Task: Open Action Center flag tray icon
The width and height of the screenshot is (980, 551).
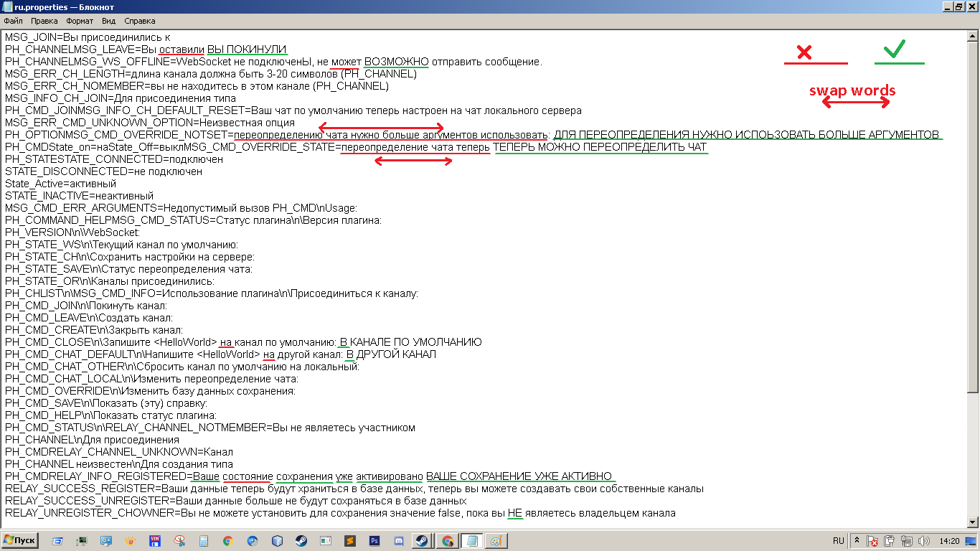Action: 872,541
